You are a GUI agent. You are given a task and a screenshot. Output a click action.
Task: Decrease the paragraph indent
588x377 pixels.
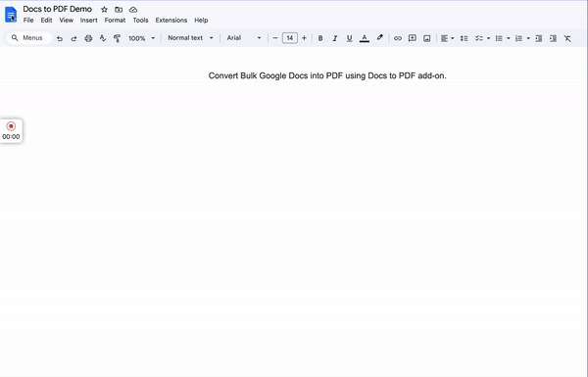[538, 38]
